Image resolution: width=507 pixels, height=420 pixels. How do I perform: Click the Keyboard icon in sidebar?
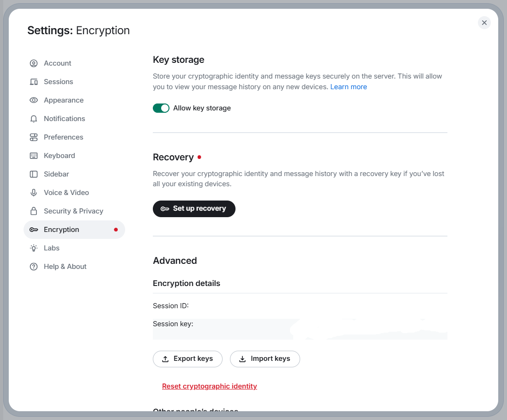click(x=34, y=156)
